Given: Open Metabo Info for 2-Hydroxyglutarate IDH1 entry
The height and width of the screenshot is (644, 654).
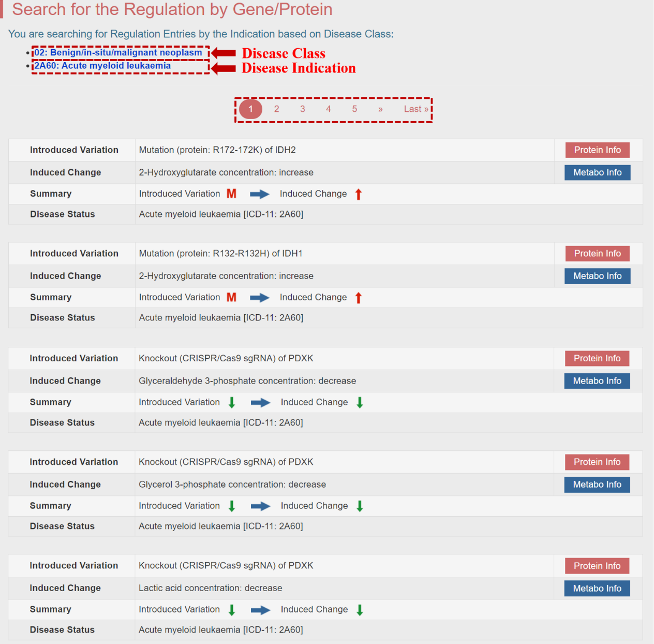Looking at the screenshot, I should tap(597, 276).
